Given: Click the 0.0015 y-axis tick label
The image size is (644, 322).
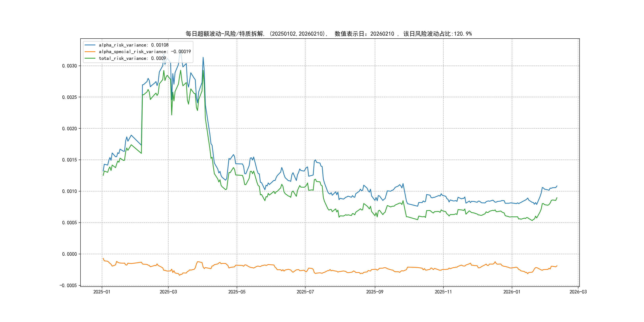Looking at the screenshot, I should coord(70,160).
